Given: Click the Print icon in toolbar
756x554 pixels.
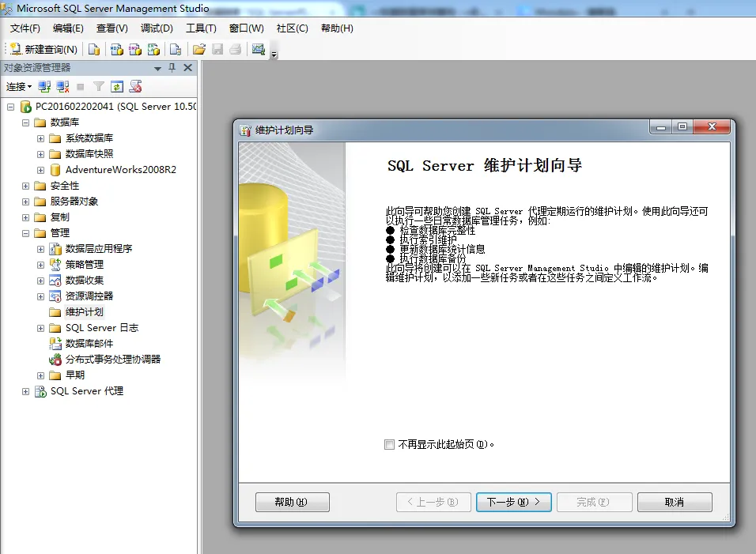Looking at the screenshot, I should click(236, 49).
